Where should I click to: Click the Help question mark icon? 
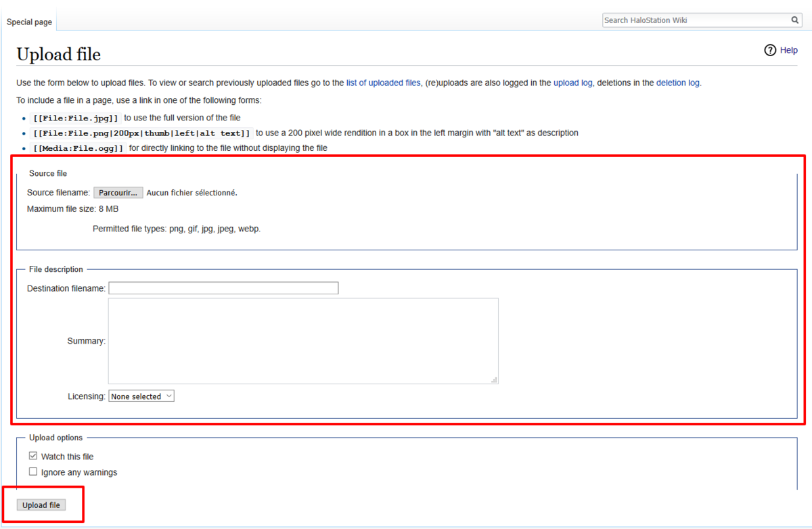770,50
